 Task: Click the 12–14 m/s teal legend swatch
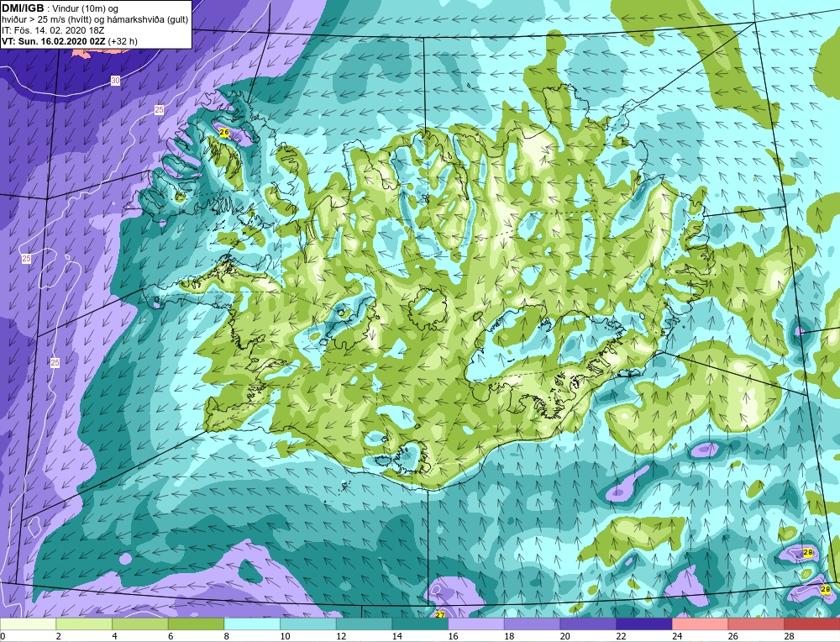[364, 624]
